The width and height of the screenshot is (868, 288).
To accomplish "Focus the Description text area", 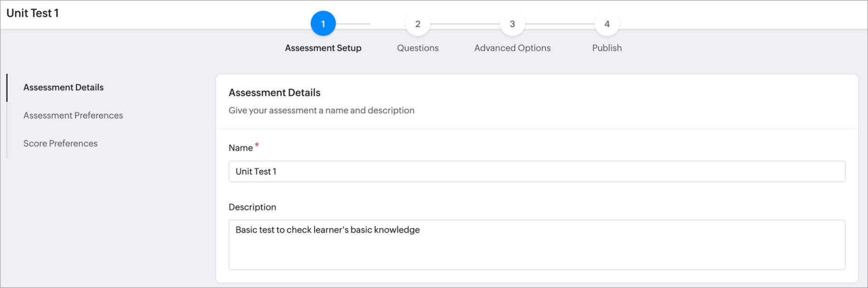I will pyautogui.click(x=536, y=244).
